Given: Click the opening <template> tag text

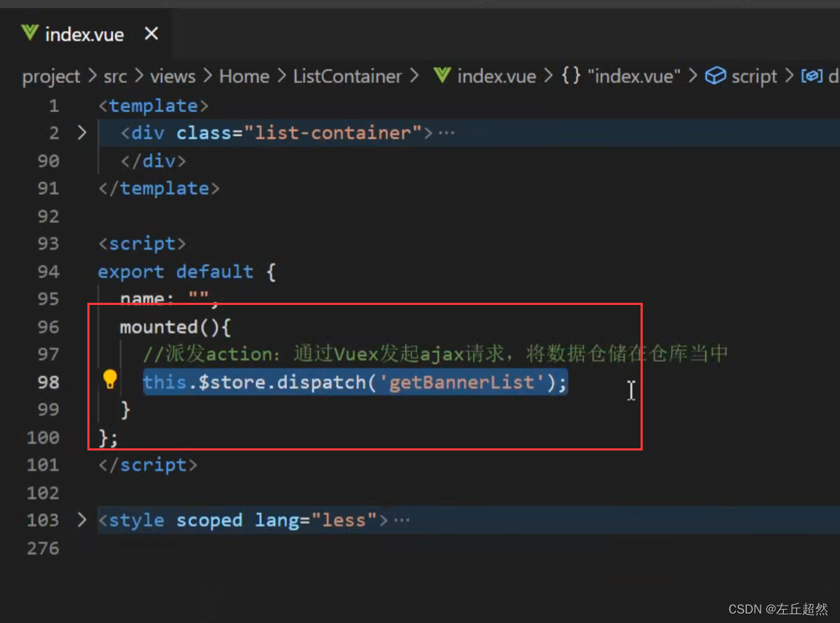Looking at the screenshot, I should (x=154, y=106).
